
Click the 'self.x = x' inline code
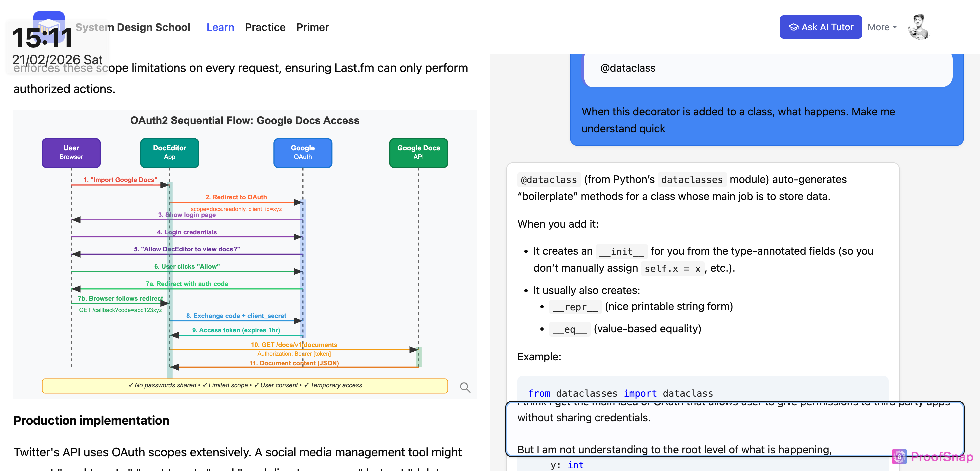click(x=673, y=269)
